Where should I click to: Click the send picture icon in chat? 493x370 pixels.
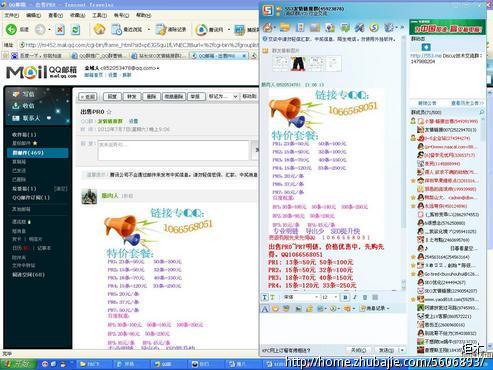click(298, 309)
